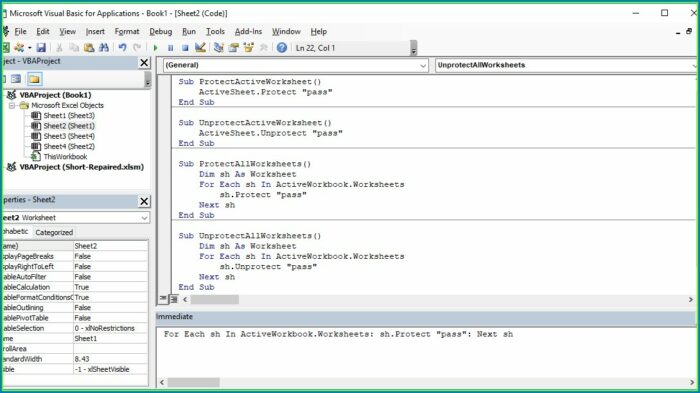Open the Format menu
Image resolution: width=700 pixels, height=393 pixels.
coord(127,31)
